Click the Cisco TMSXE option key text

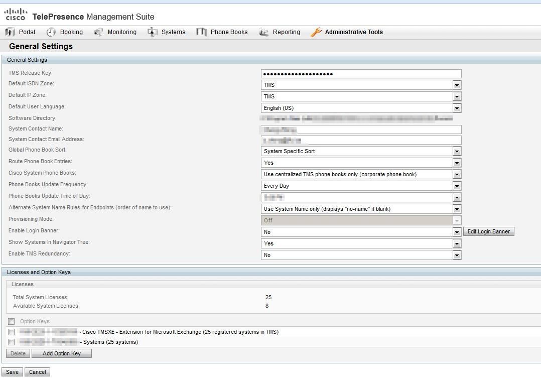(x=181, y=332)
